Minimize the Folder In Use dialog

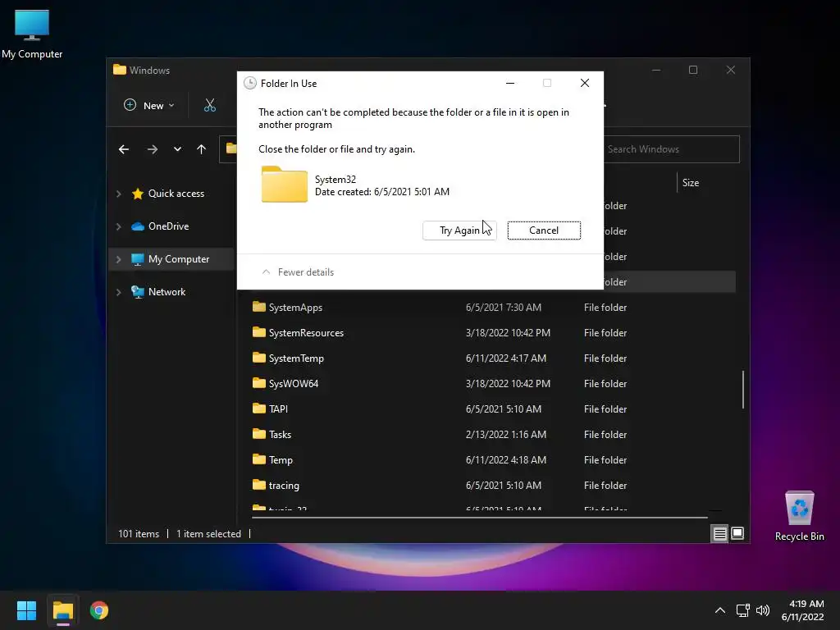tap(510, 83)
